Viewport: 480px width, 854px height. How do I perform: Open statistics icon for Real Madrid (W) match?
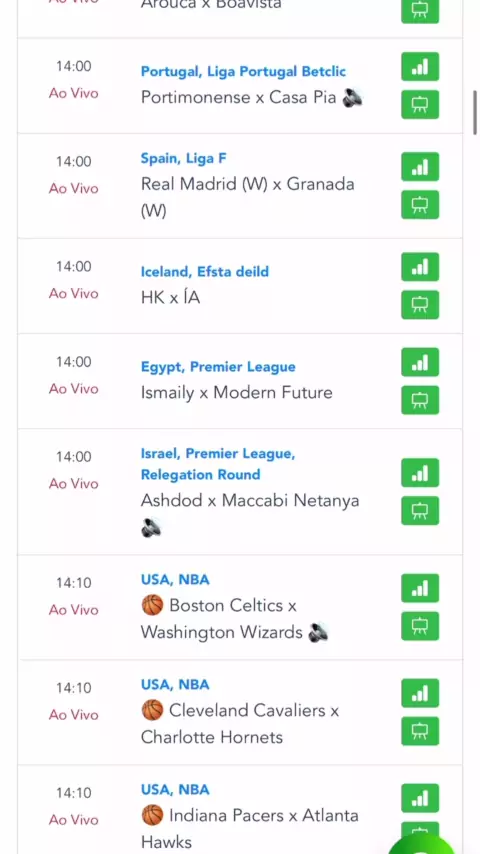(x=420, y=167)
